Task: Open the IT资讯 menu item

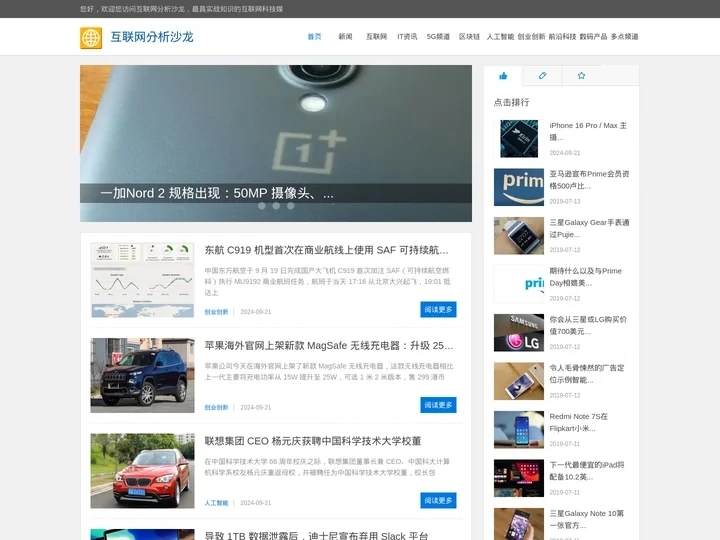Action: click(x=407, y=37)
